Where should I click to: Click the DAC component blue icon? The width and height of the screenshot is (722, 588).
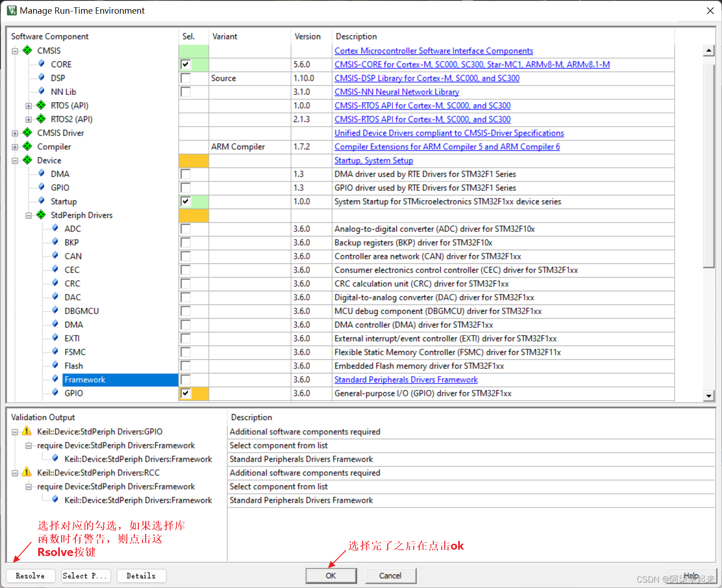click(x=55, y=296)
